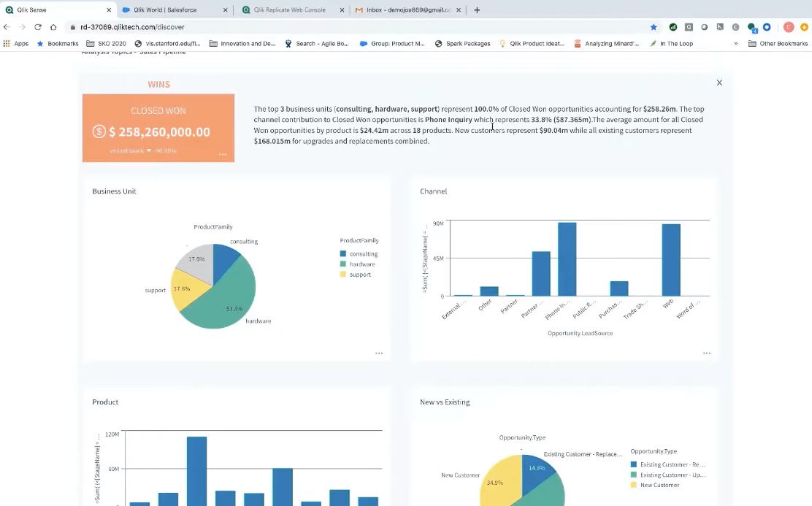
Task: Click the New vs Existing chart title
Action: pyautogui.click(x=445, y=402)
